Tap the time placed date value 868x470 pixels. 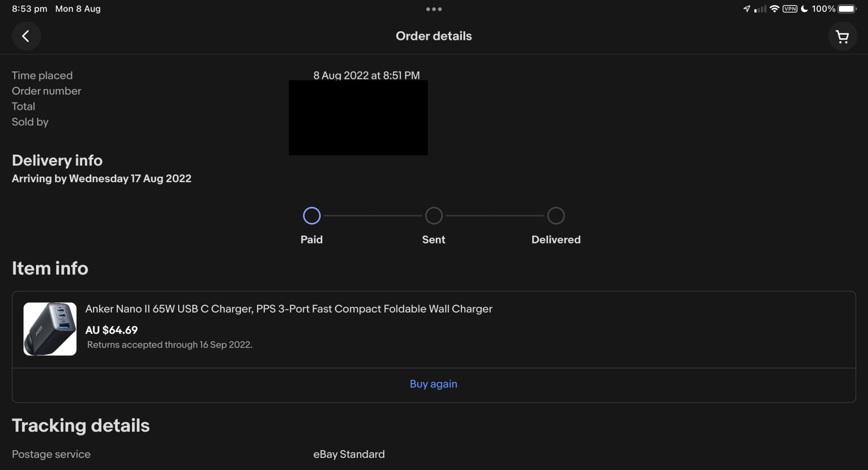(x=366, y=75)
